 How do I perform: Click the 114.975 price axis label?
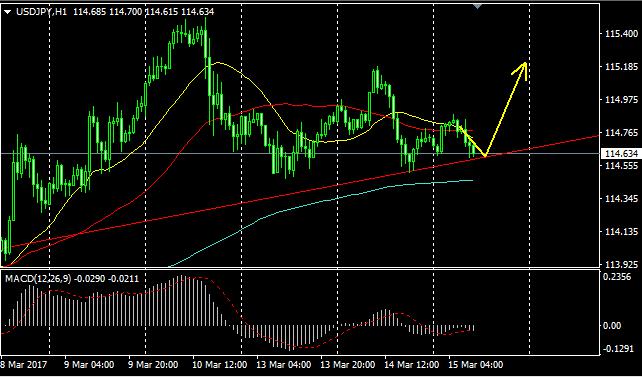point(621,99)
